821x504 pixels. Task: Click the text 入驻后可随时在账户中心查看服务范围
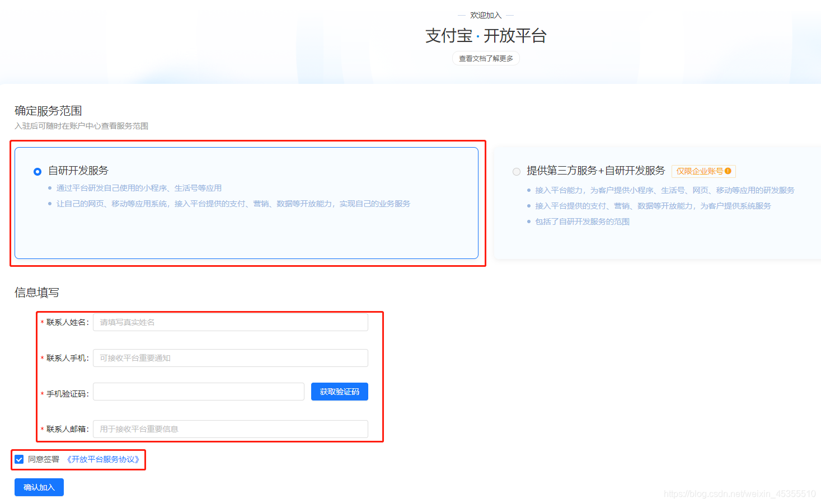tap(82, 126)
